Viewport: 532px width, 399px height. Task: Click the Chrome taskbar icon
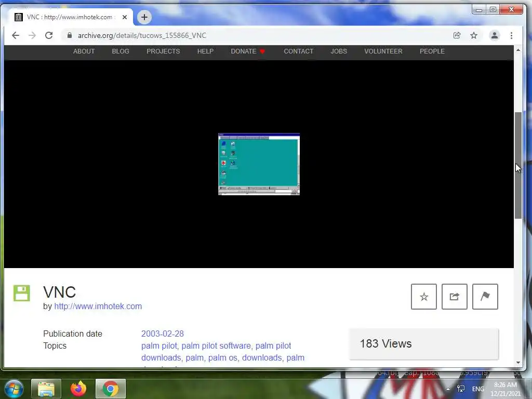[x=111, y=389]
